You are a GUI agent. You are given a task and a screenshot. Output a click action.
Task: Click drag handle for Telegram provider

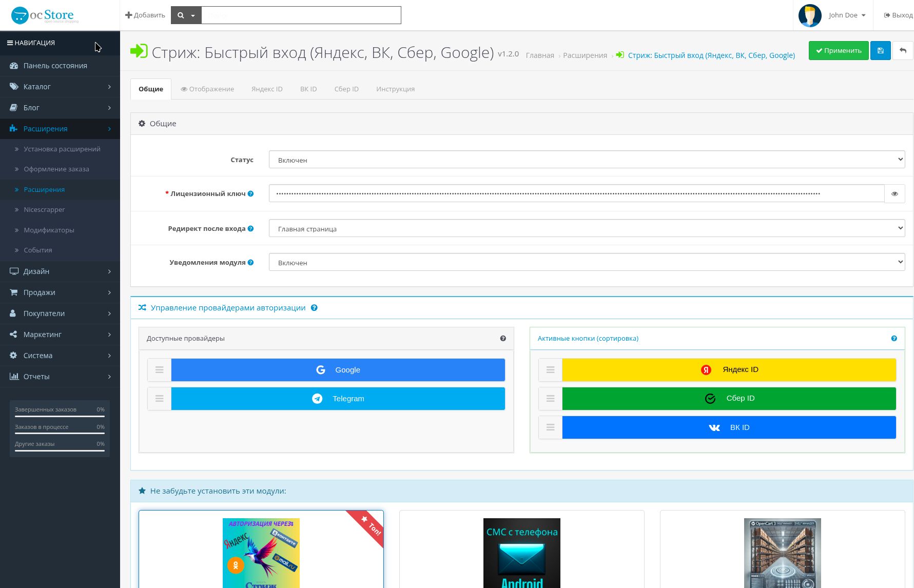click(x=160, y=399)
